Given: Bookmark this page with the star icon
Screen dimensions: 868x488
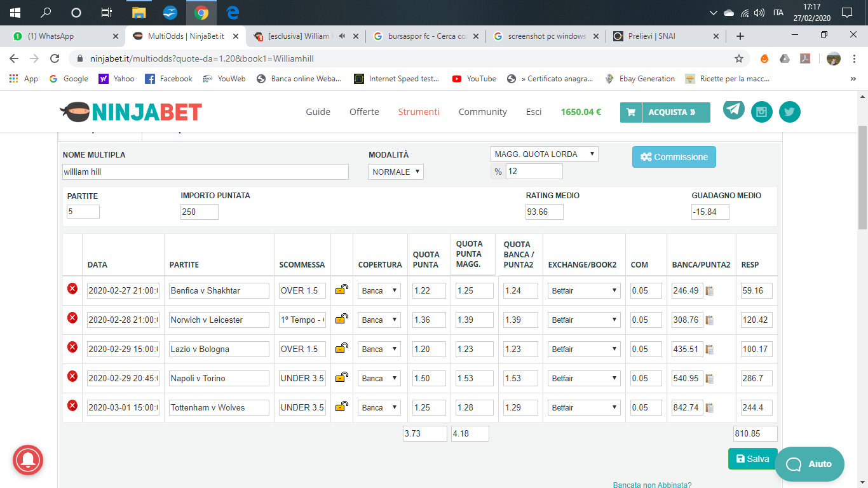Looking at the screenshot, I should coord(739,58).
